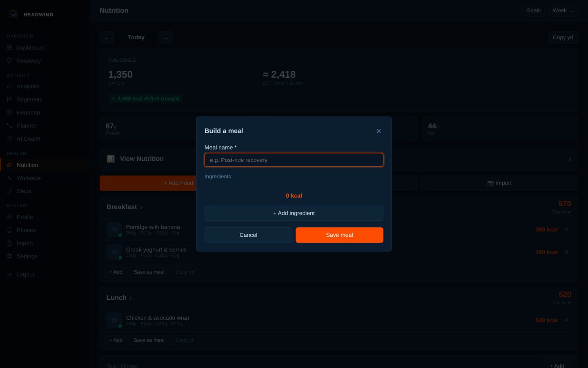Viewport: 588px width, 368px height.
Task: Go to previous day with left arrow
Action: click(x=107, y=38)
